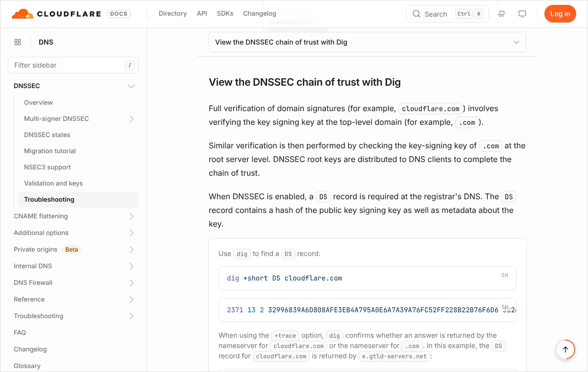Click the Beta badge

72,249
